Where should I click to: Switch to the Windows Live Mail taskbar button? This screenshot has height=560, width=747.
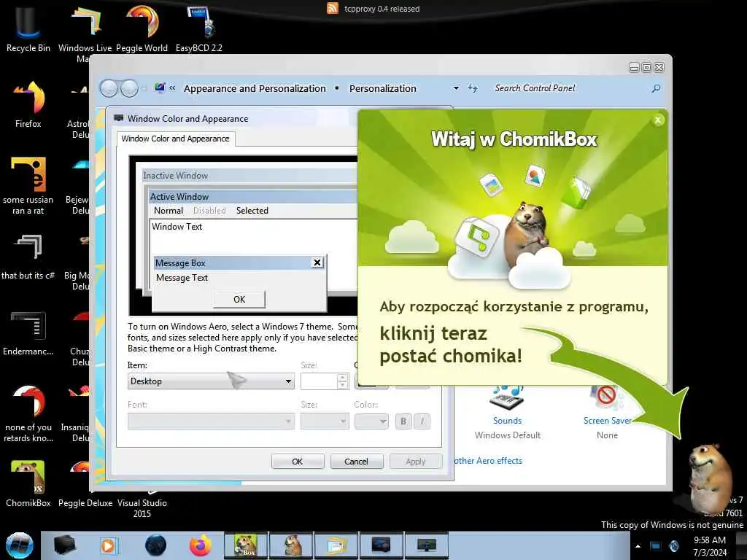click(336, 545)
